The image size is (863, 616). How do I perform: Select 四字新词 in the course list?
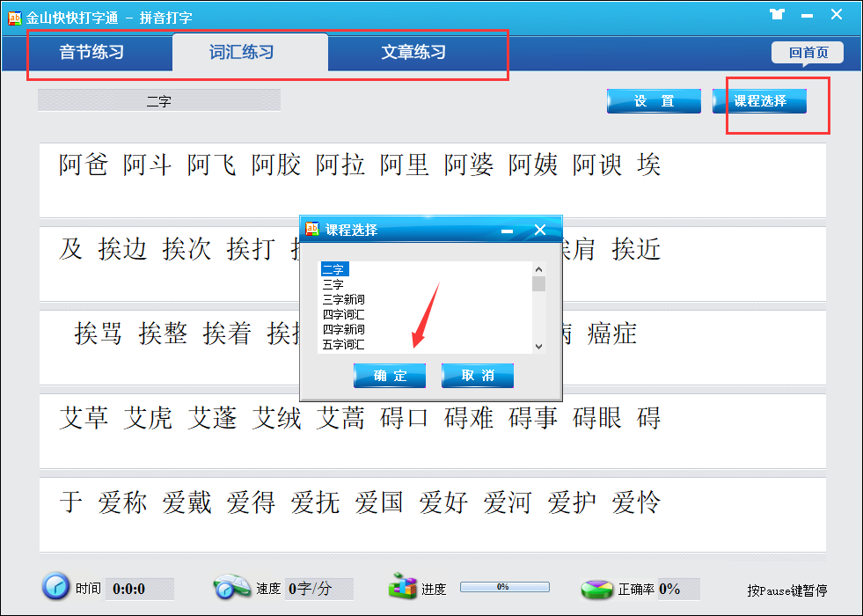343,329
